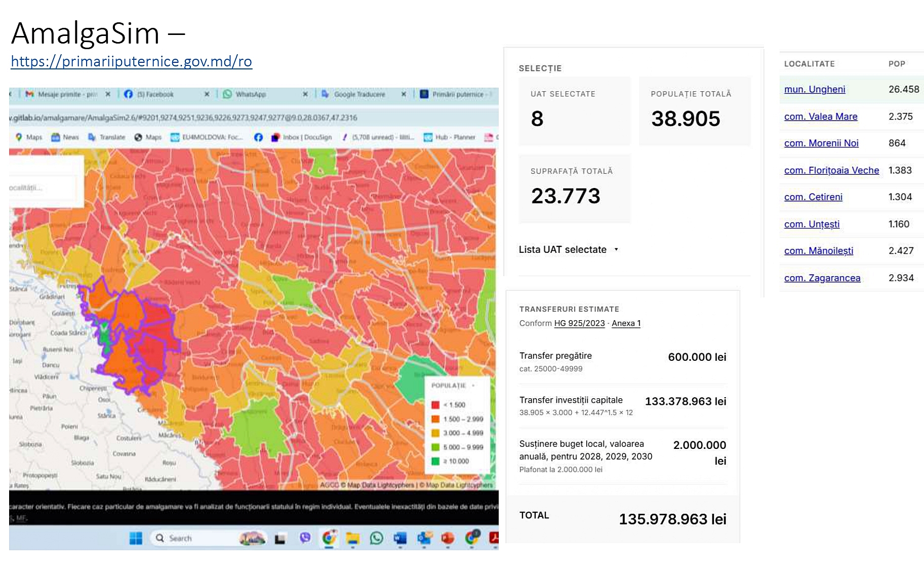This screenshot has height=570, width=924.
Task: Open Viber from the taskbar
Action: pos(305,538)
